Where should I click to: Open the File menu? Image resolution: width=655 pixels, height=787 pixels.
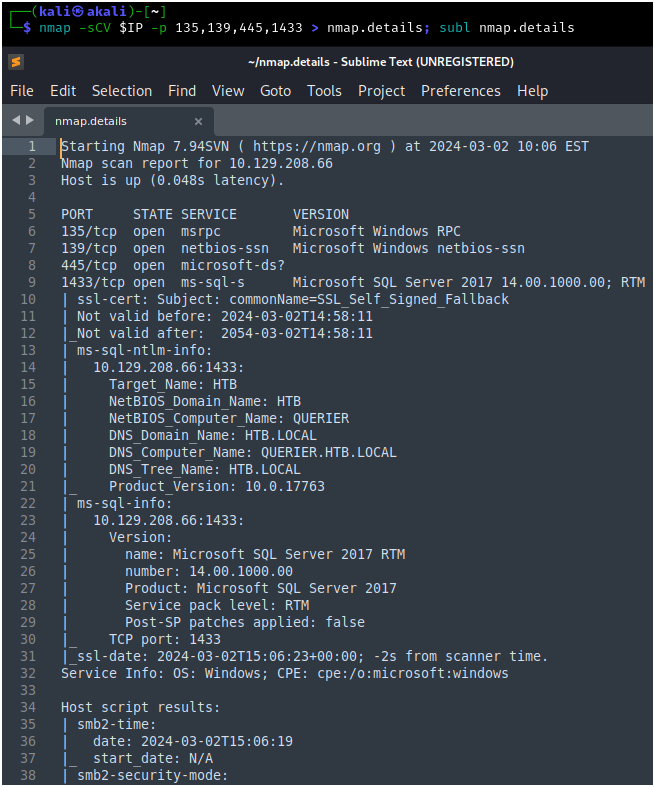coord(21,91)
